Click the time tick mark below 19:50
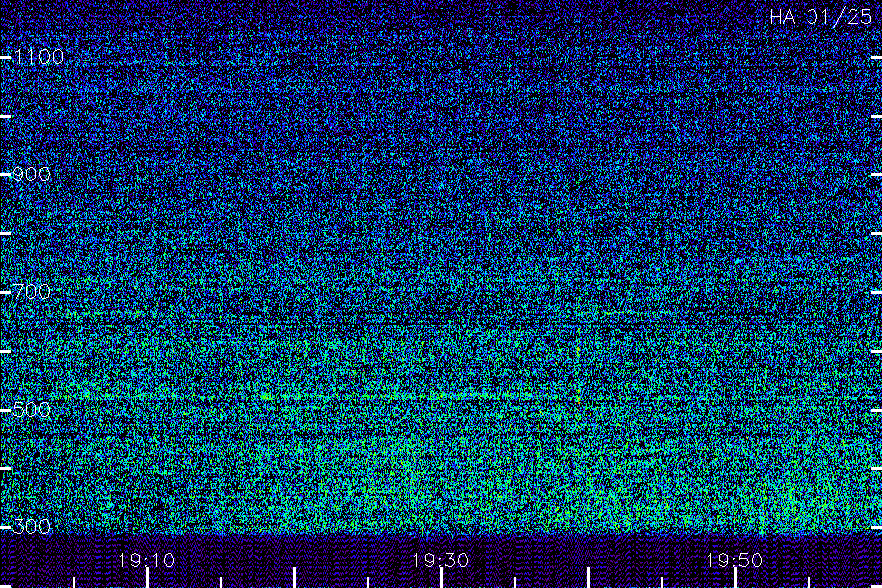Image resolution: width=882 pixels, height=588 pixels. 735,578
